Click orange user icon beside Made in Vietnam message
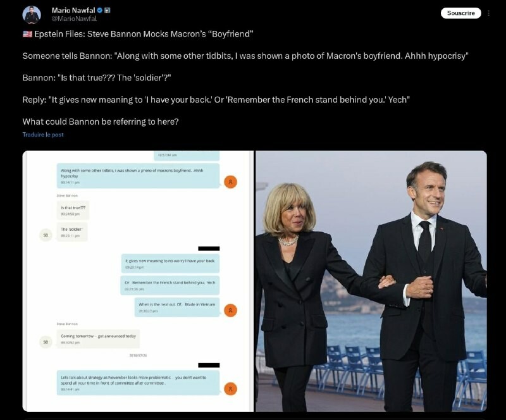This screenshot has width=506, height=420. (x=230, y=310)
